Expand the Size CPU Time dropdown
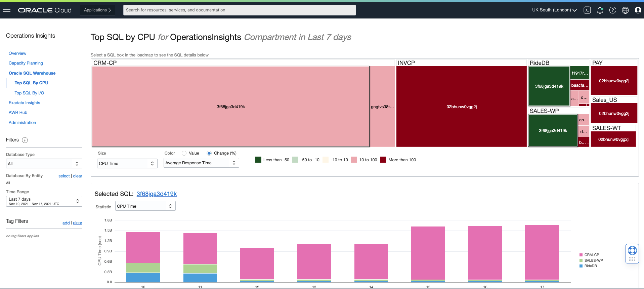 click(127, 163)
